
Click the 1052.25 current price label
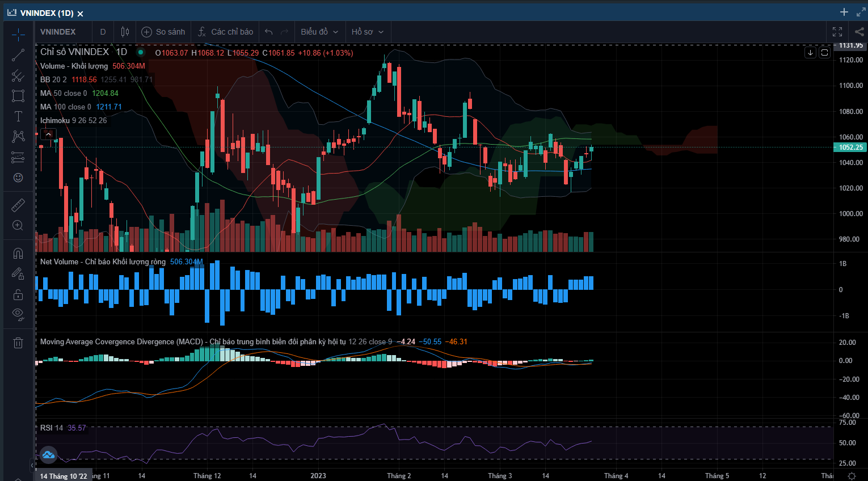point(850,147)
